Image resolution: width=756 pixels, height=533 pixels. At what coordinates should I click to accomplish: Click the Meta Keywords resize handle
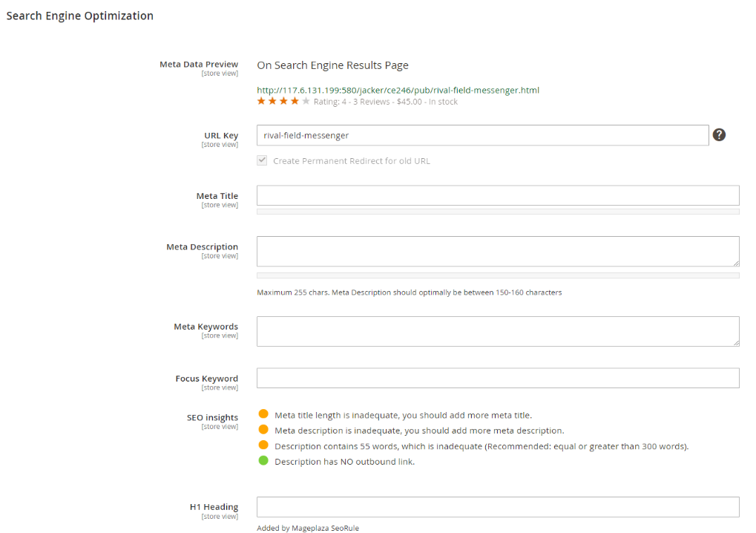[x=736, y=342]
